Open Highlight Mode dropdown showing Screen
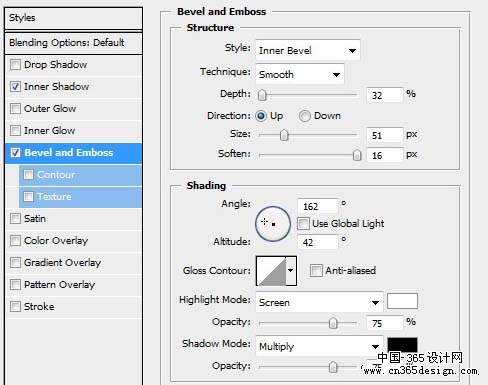 [319, 302]
